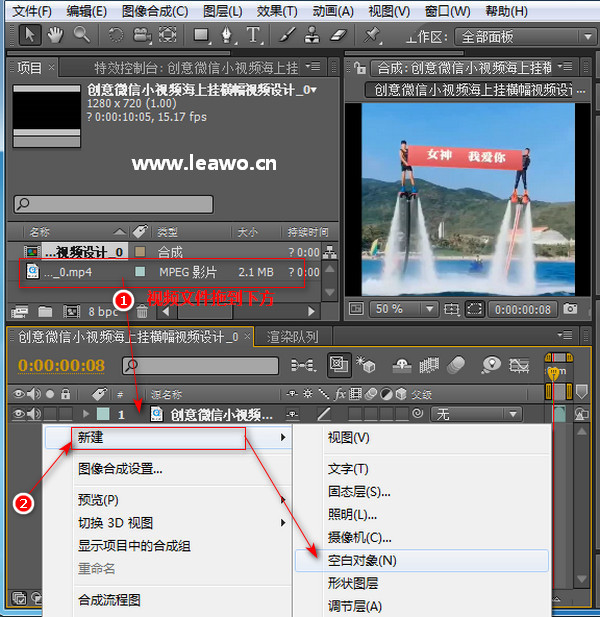Screen dimensions: 600x617
Task: Select the Type text tool
Action: (x=254, y=35)
